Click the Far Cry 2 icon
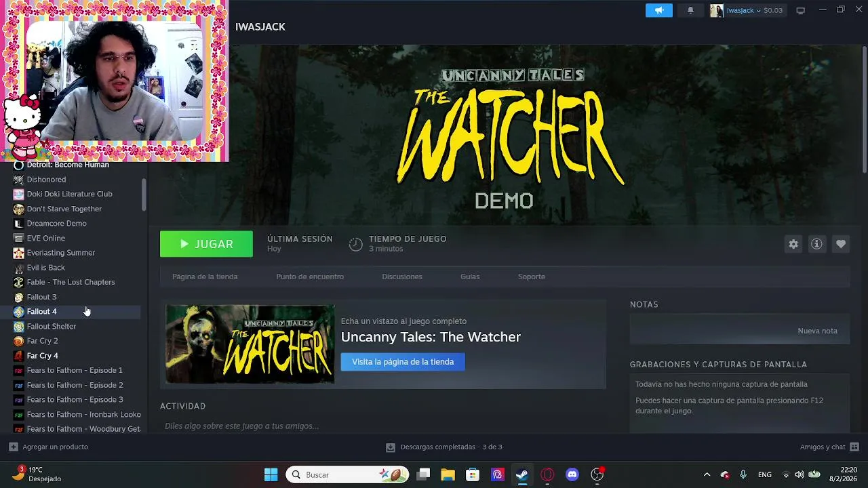Viewport: 868px width, 488px height. (x=19, y=341)
